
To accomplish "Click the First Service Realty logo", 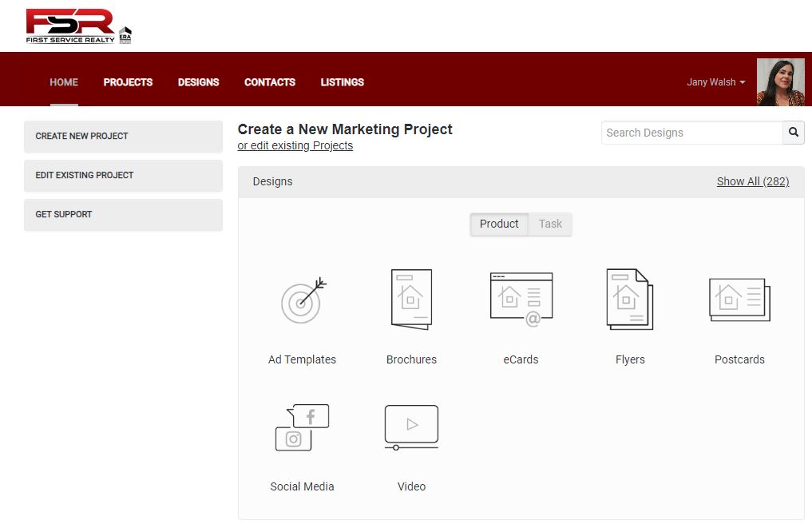I will [x=78, y=26].
